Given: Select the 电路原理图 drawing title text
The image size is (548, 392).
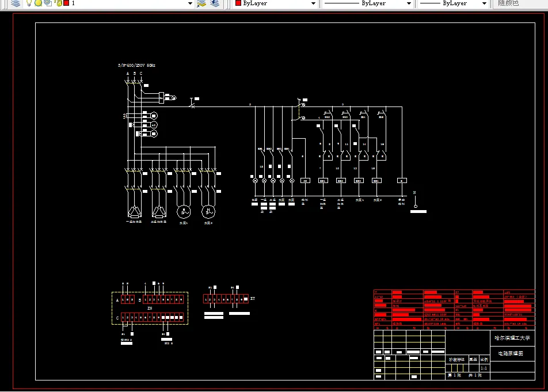Looking at the screenshot, I should tap(511, 353).
